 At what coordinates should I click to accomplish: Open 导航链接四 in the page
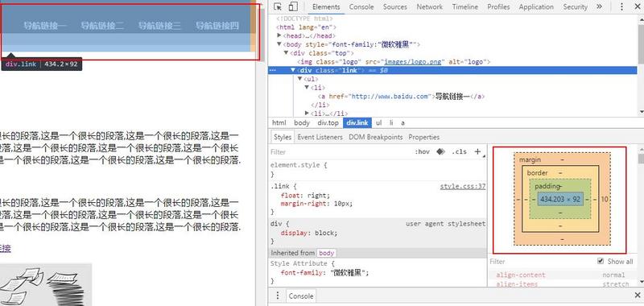click(x=217, y=26)
